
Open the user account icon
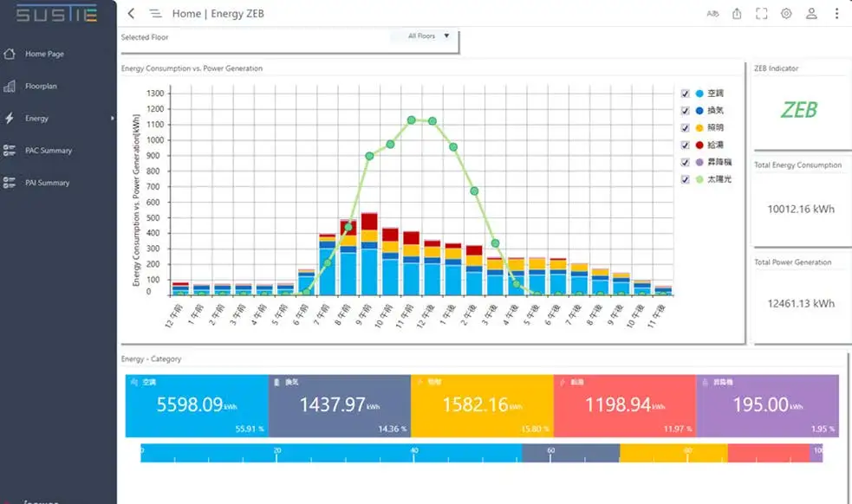coord(810,13)
